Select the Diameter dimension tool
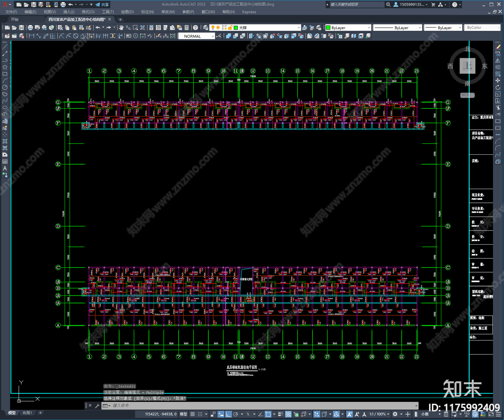The height and width of the screenshot is (420, 504). coord(76,36)
